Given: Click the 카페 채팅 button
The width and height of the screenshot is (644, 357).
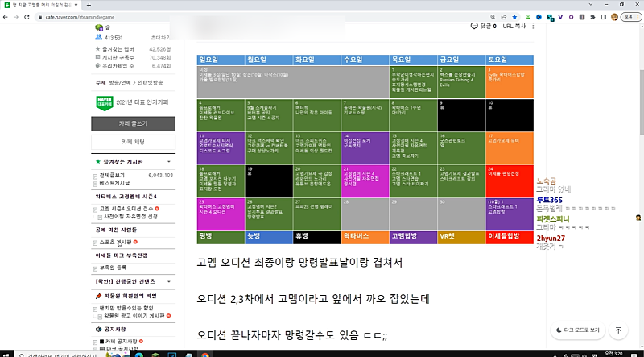Looking at the screenshot, I should click(132, 142).
